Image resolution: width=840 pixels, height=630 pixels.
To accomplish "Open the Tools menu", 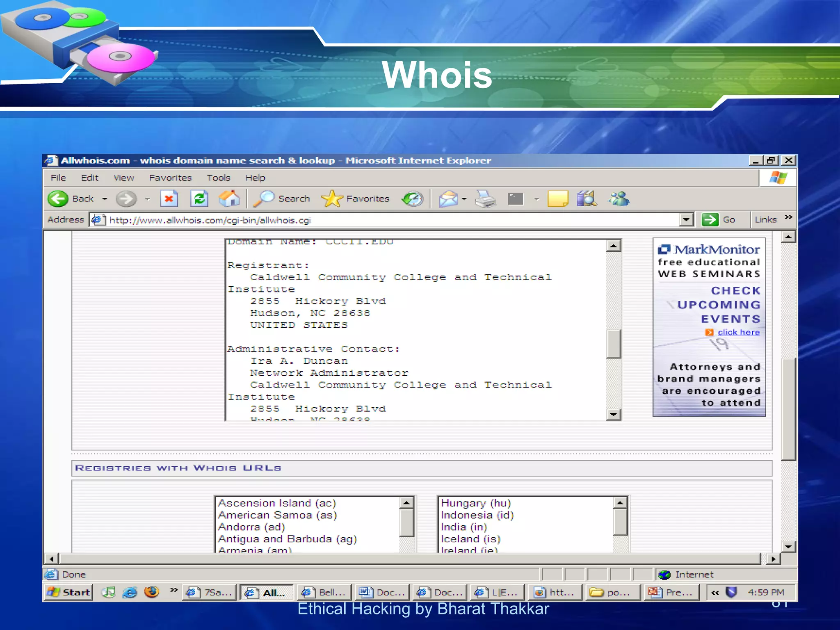I will 218,178.
